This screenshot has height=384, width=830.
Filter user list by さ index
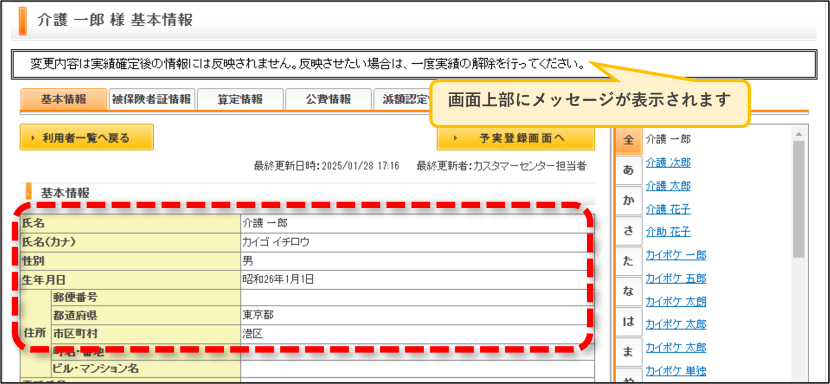[x=629, y=230]
